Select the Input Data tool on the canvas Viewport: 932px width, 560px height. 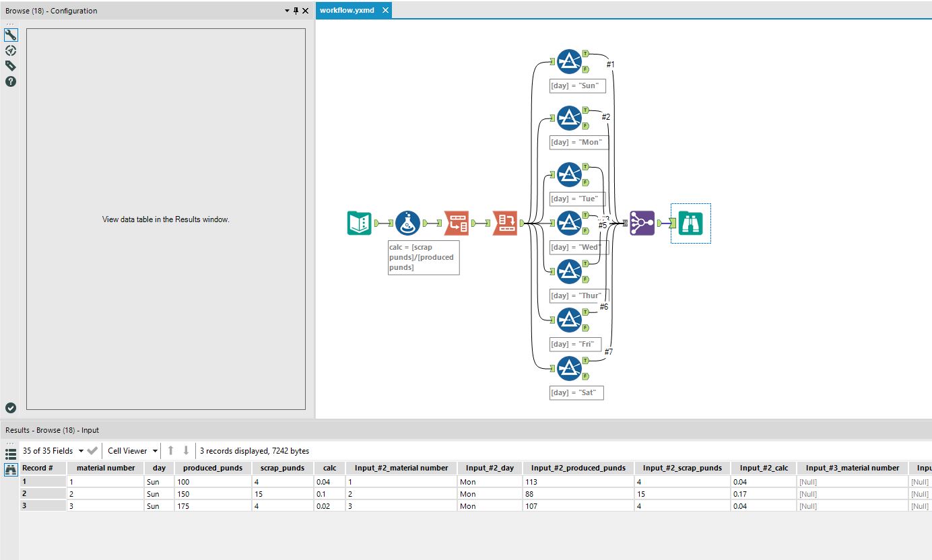[x=360, y=223]
